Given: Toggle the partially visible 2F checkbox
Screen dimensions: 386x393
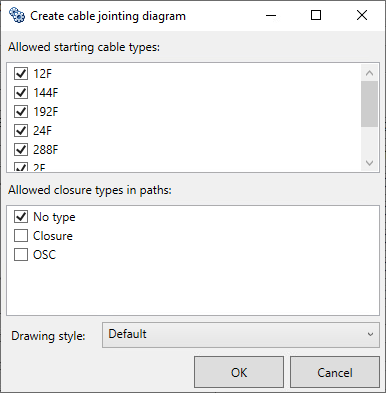Looking at the screenshot, I should [x=21, y=167].
